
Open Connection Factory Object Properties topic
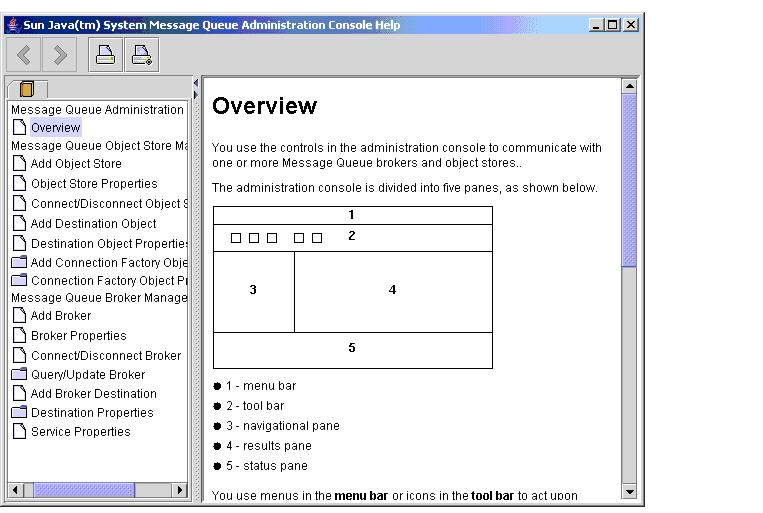pyautogui.click(x=109, y=280)
